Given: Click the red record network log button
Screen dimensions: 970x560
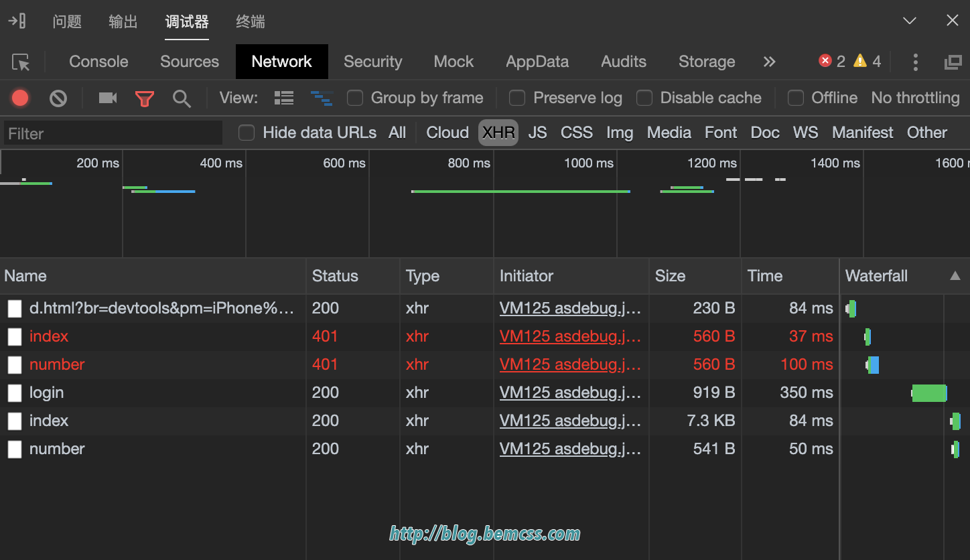Looking at the screenshot, I should (x=20, y=98).
